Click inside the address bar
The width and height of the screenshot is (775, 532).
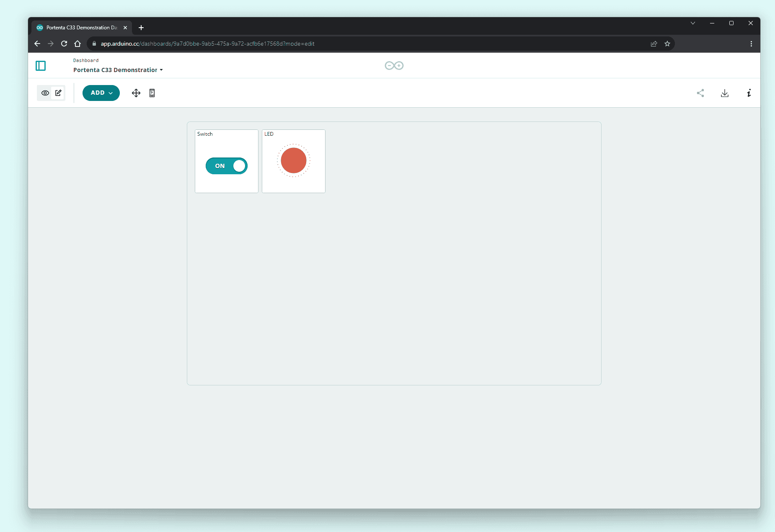251,44
